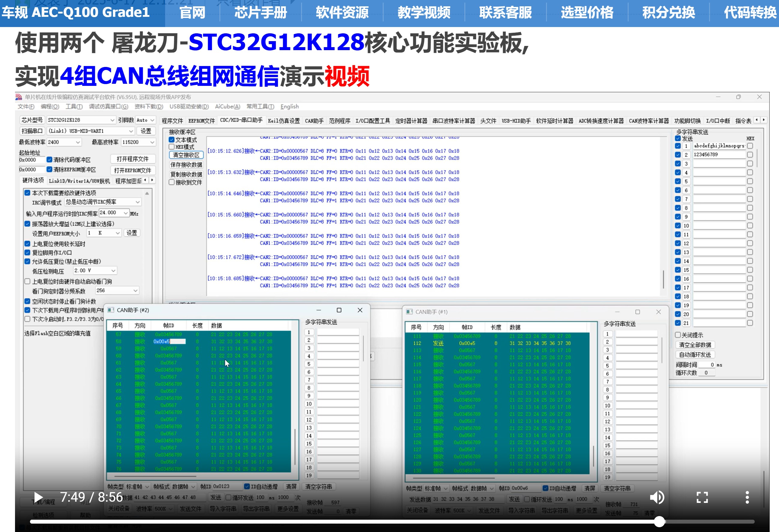Toggle the 清除代码缓冲区 checkbox
Viewport: 779px width, 532px height.
pos(49,159)
